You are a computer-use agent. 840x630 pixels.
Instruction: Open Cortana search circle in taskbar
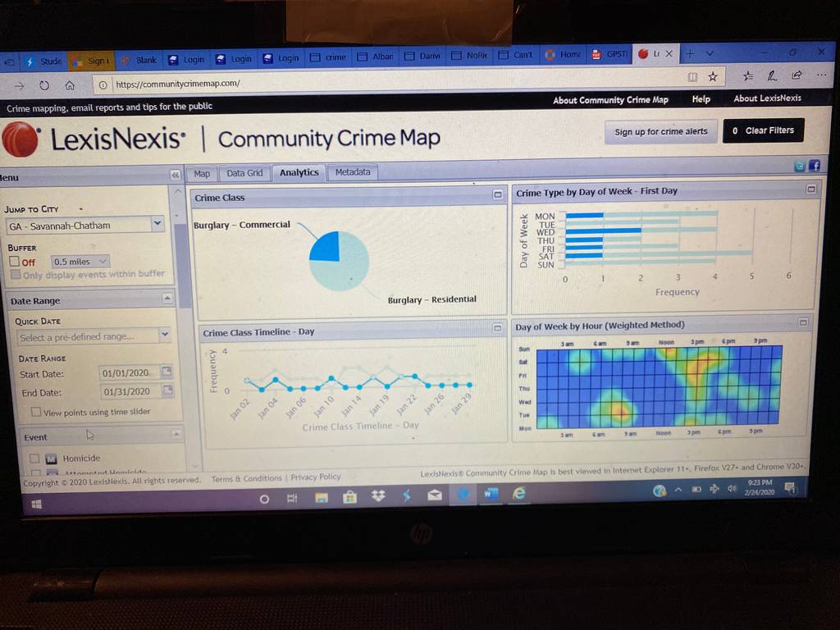pos(264,500)
